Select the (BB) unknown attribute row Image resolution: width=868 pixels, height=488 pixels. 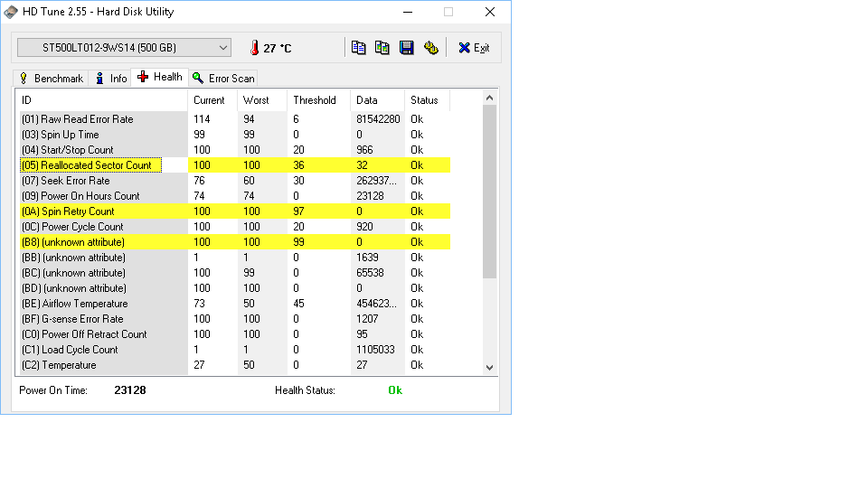[x=235, y=258]
